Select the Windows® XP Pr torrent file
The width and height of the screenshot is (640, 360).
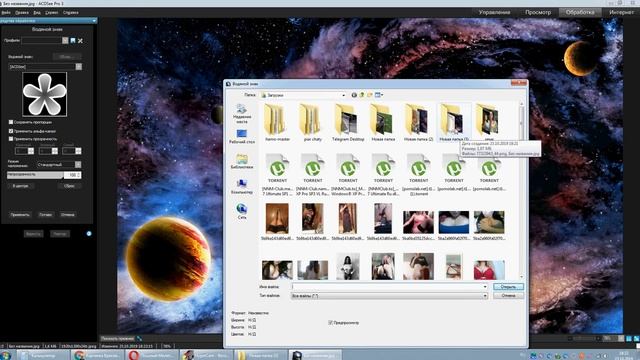(x=348, y=175)
